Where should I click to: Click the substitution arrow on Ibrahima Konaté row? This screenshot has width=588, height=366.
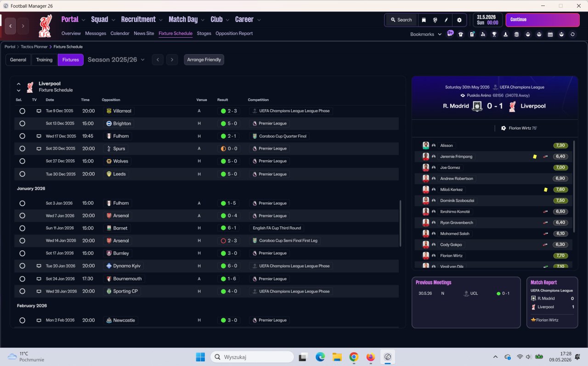(546, 212)
